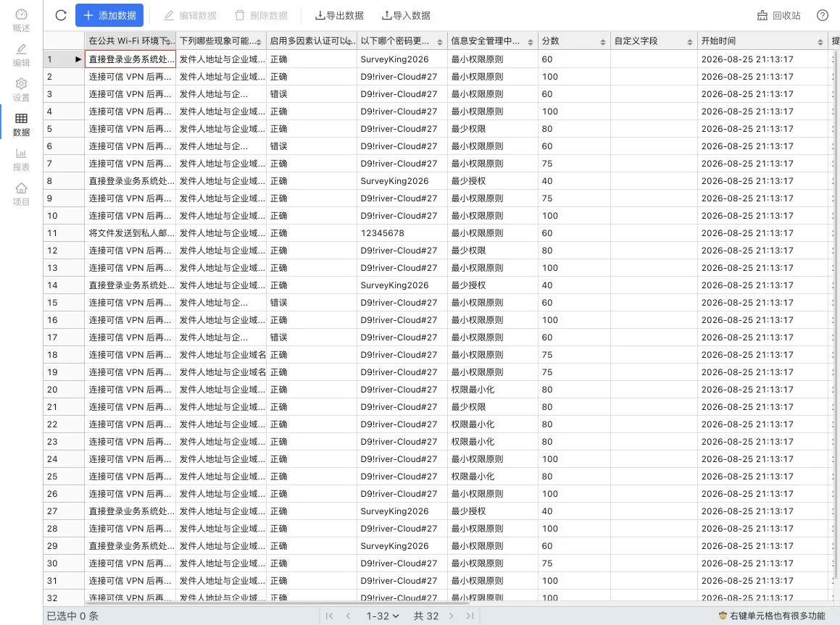Sort by the 分数 column arrows
840x625 pixels.
pyautogui.click(x=603, y=42)
